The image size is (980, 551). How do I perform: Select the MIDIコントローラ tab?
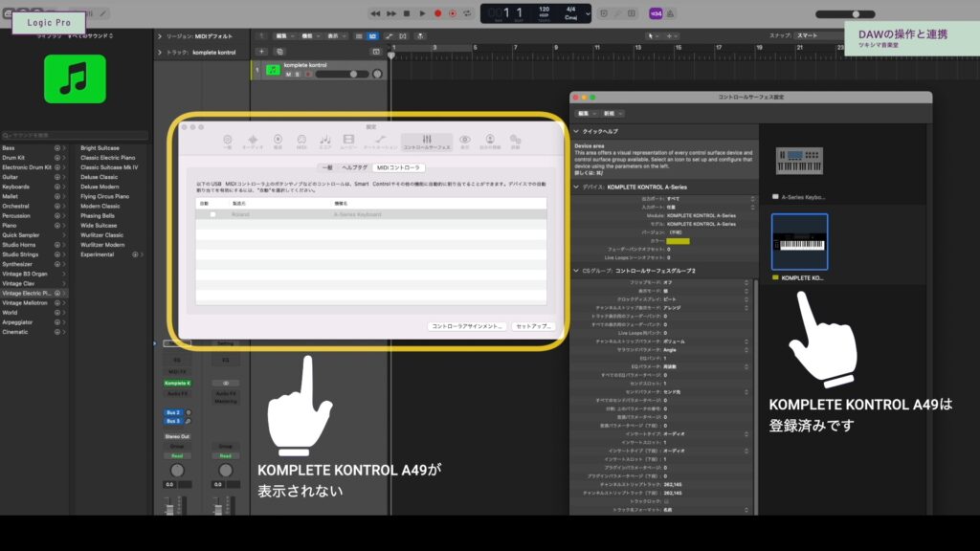coord(398,168)
